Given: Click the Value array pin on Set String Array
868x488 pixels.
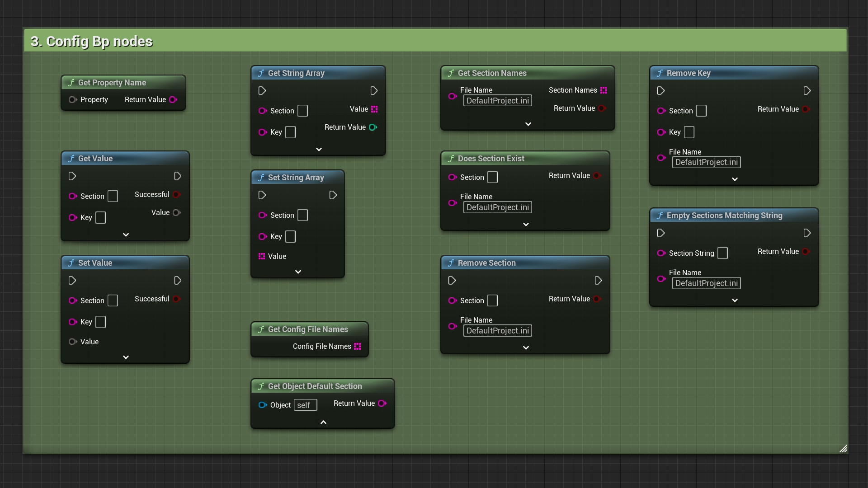Looking at the screenshot, I should point(261,256).
